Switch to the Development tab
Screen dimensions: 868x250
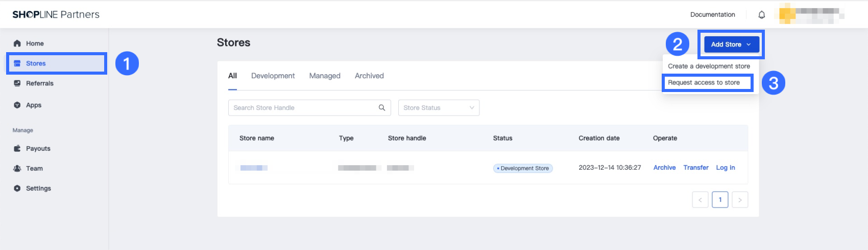[273, 76]
